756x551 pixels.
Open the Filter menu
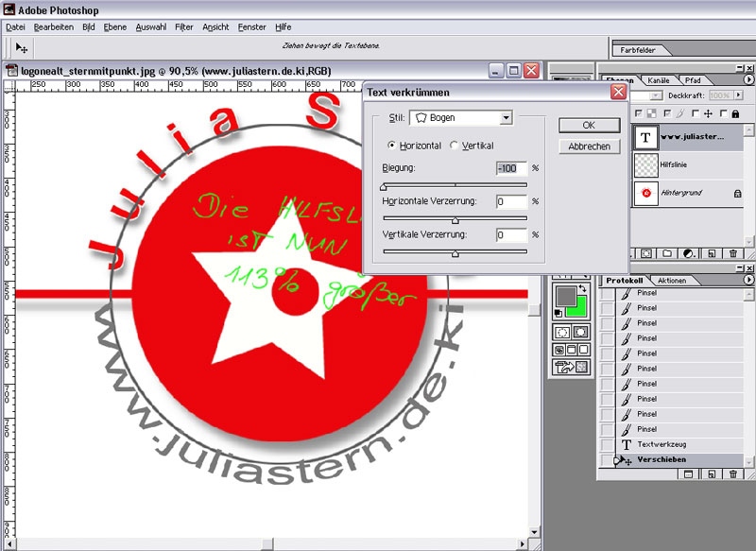coord(184,27)
